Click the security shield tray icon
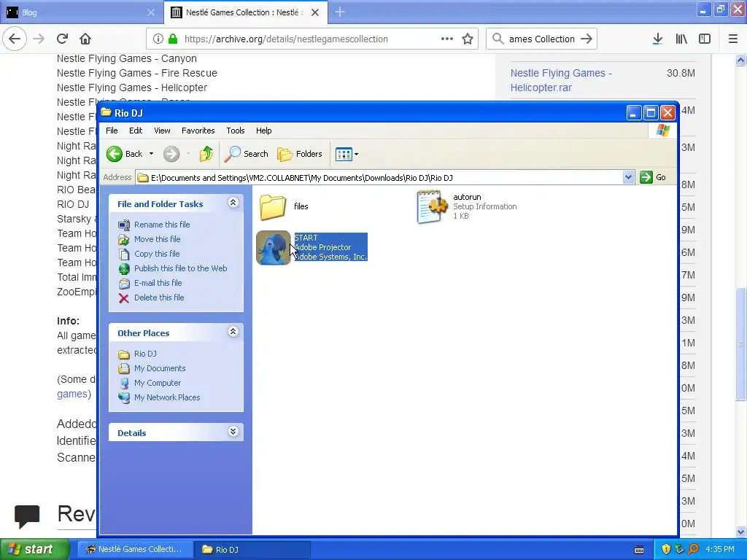 click(666, 550)
